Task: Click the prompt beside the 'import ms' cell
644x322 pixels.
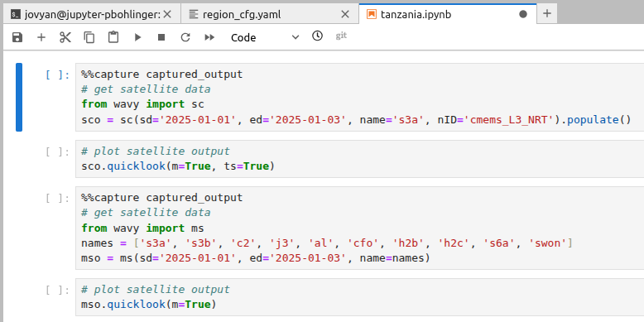Action: click(58, 199)
